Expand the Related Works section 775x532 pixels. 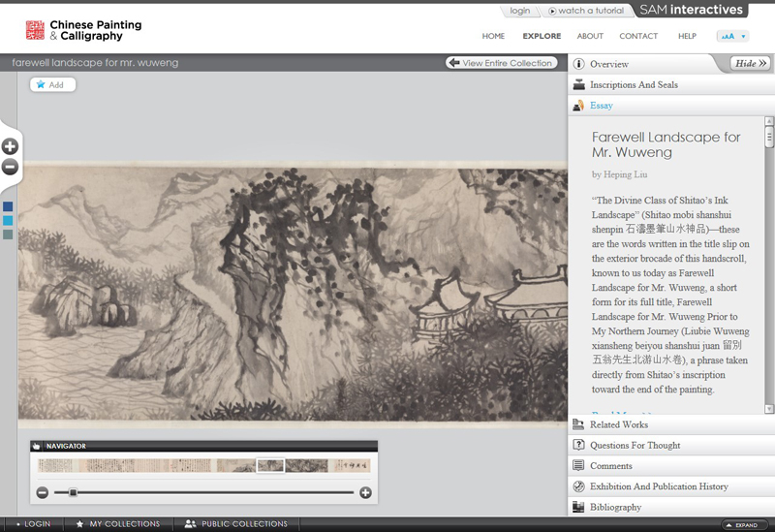click(671, 424)
